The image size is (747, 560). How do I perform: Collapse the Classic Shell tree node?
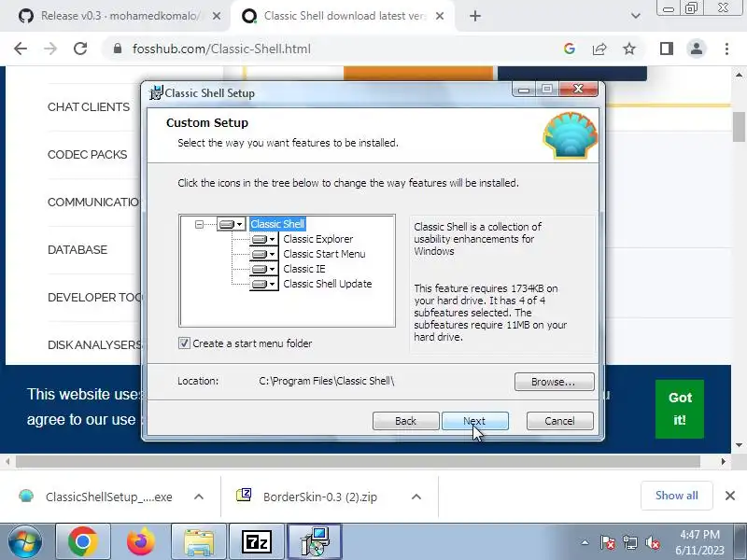pos(199,224)
